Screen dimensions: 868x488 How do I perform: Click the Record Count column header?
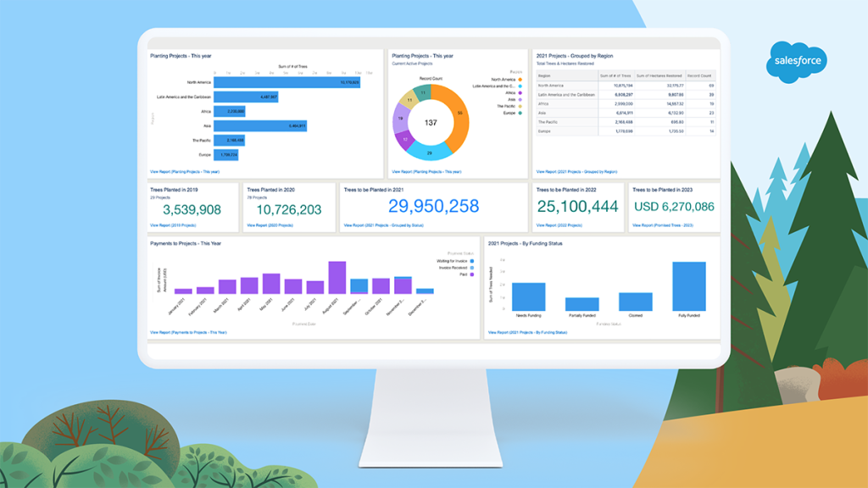coord(701,75)
